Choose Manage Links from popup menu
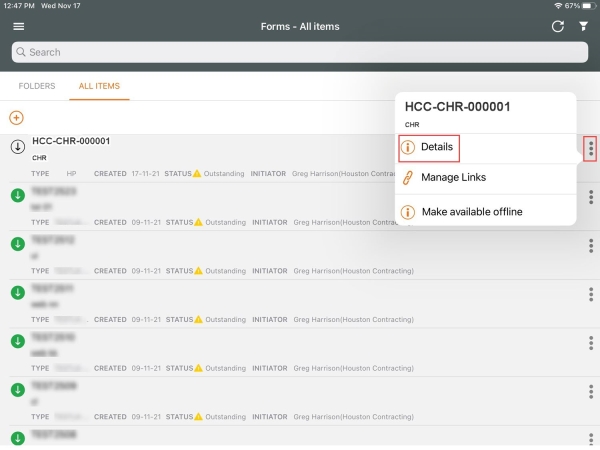Image resolution: width=600 pixels, height=450 pixels. click(453, 178)
